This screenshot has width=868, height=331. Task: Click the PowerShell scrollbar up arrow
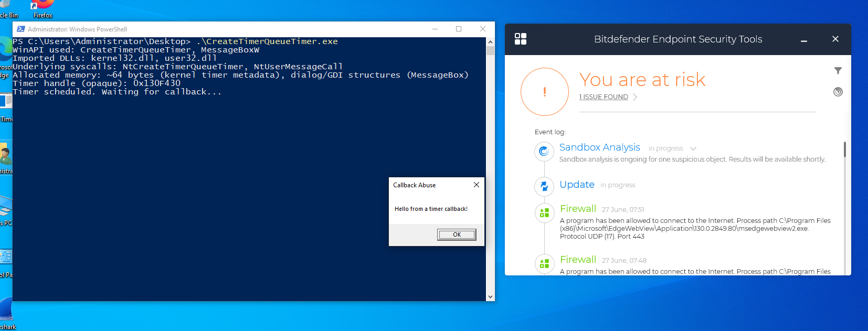[490, 42]
